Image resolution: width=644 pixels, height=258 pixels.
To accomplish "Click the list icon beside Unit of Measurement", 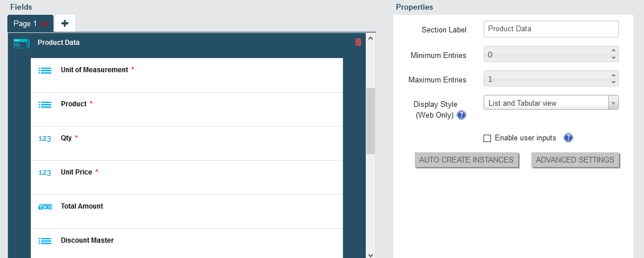I will pos(45,70).
